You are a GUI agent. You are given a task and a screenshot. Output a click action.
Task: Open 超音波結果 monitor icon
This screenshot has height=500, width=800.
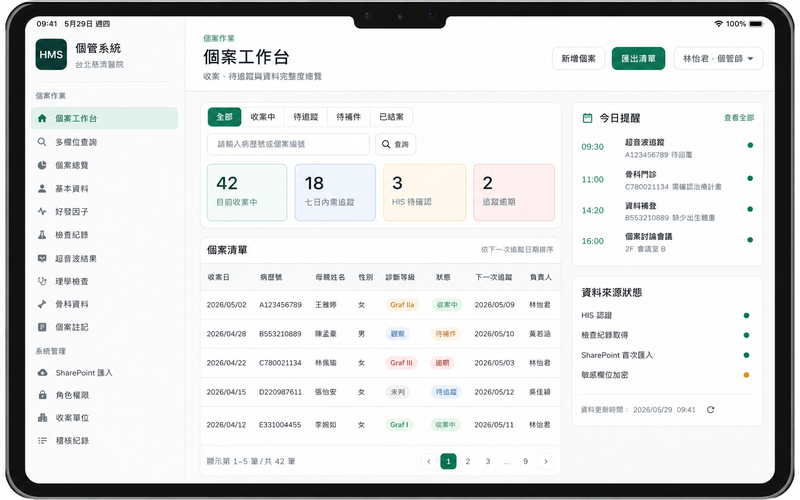pyautogui.click(x=42, y=258)
